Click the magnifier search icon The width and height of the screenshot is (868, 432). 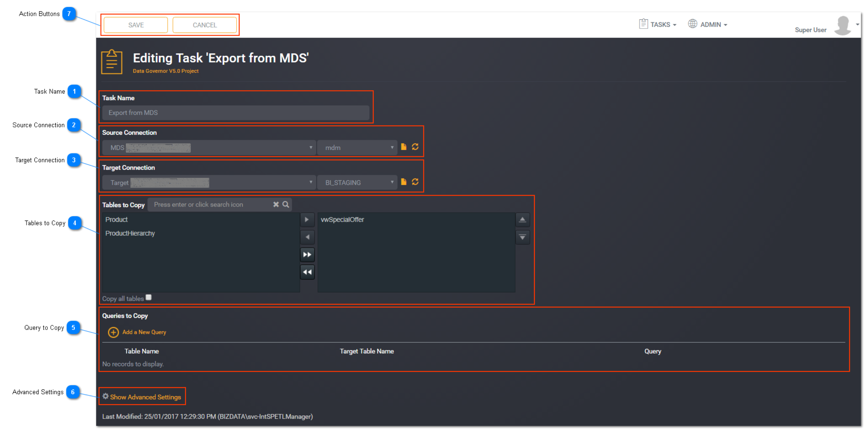pyautogui.click(x=286, y=205)
